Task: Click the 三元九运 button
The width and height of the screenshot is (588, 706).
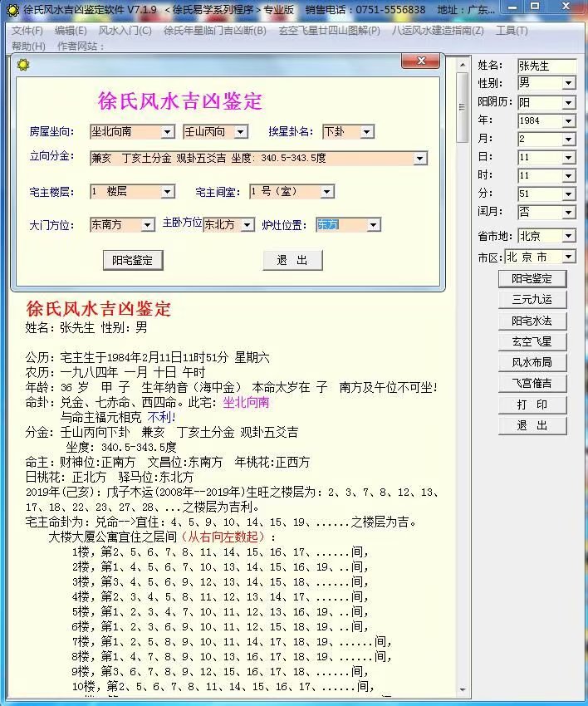Action: 532,299
